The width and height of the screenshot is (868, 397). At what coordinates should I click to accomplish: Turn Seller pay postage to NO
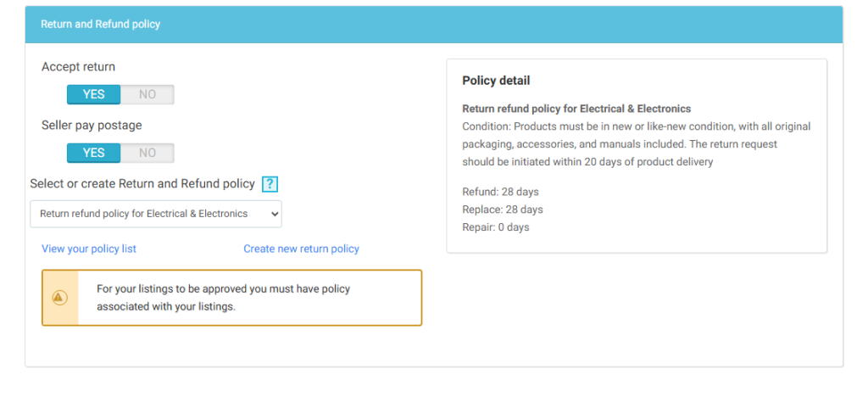pos(147,153)
